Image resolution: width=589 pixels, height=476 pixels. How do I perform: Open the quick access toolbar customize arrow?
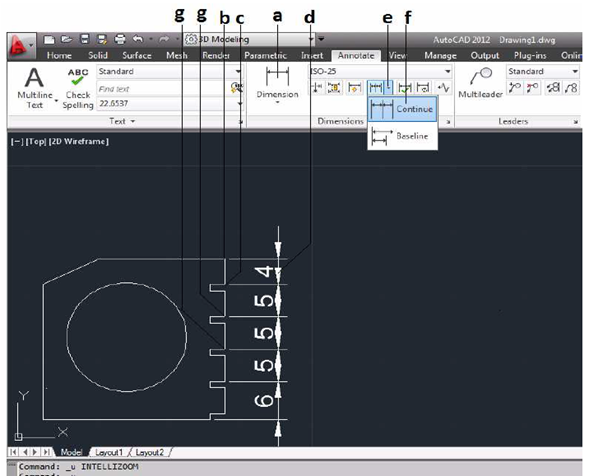point(321,39)
